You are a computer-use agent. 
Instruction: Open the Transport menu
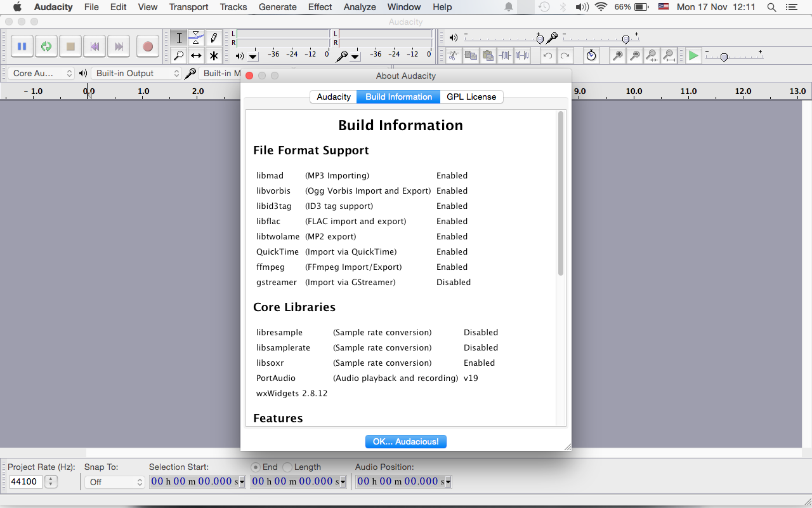(188, 7)
